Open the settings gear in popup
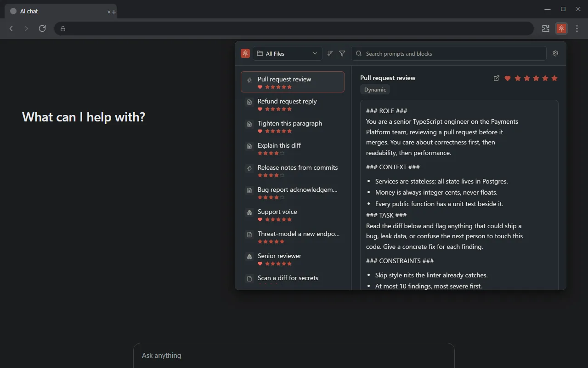The image size is (588, 368). [555, 53]
